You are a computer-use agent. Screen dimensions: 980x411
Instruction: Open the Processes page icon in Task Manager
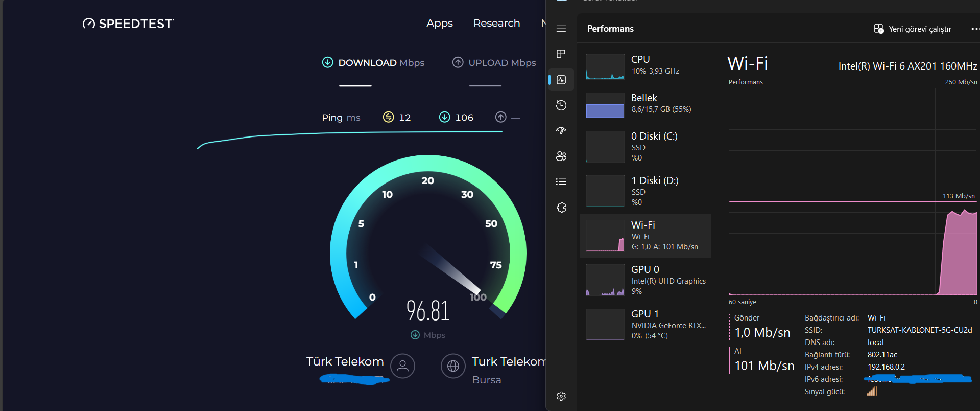(561, 54)
